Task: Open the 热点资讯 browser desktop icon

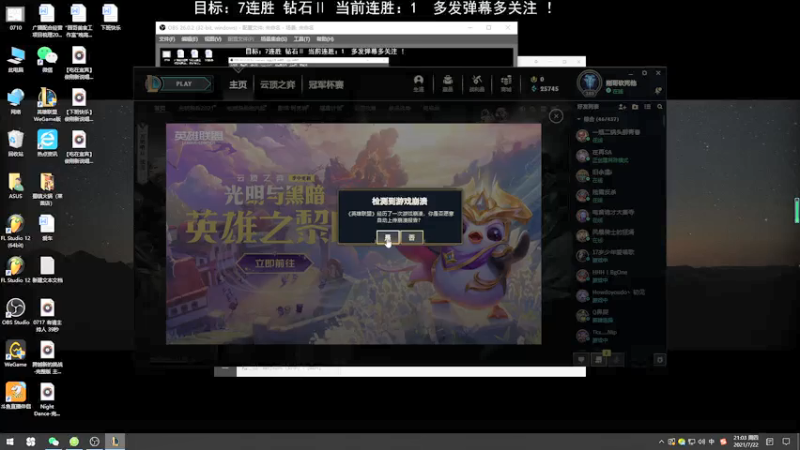Action: 47,143
